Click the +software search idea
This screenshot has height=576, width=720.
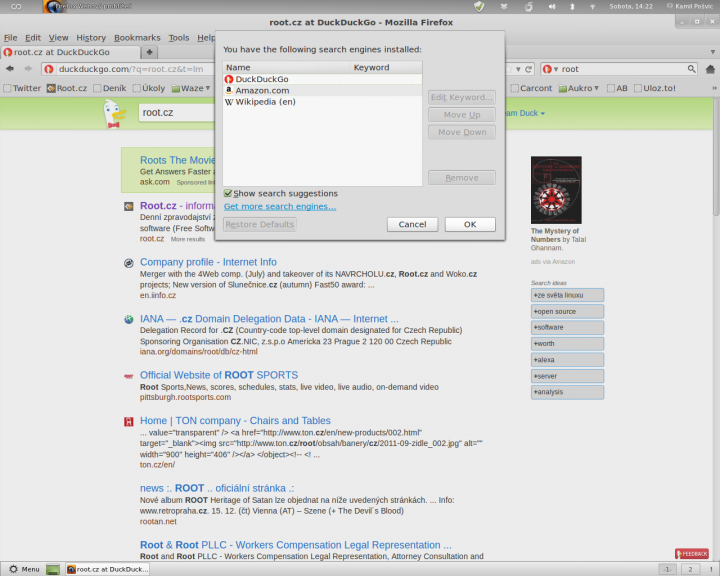point(567,328)
